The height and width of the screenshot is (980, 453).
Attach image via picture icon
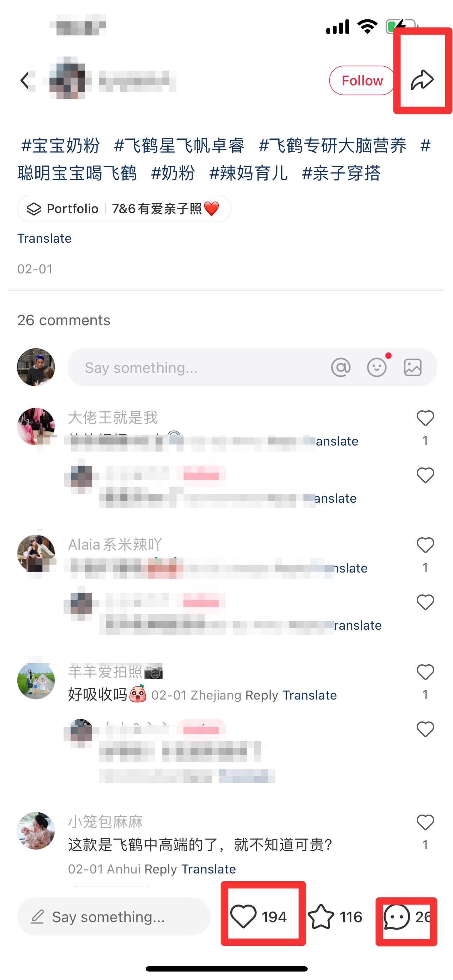coord(413,368)
